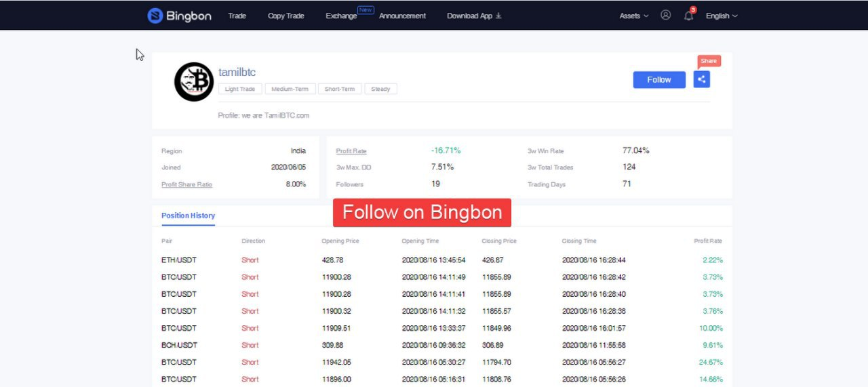
Task: Click the Trading Days value 71
Action: [x=627, y=184]
